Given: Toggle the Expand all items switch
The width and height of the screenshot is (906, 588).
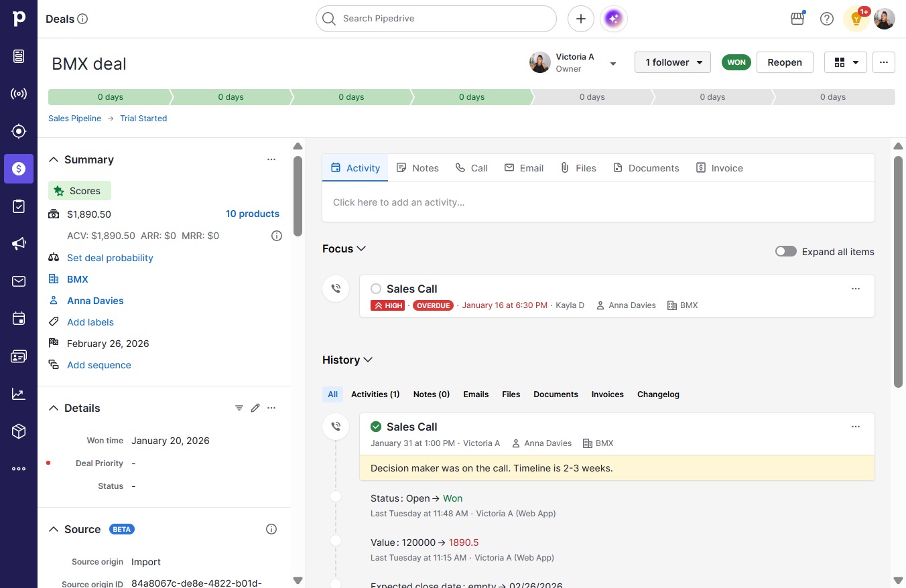Looking at the screenshot, I should [786, 252].
